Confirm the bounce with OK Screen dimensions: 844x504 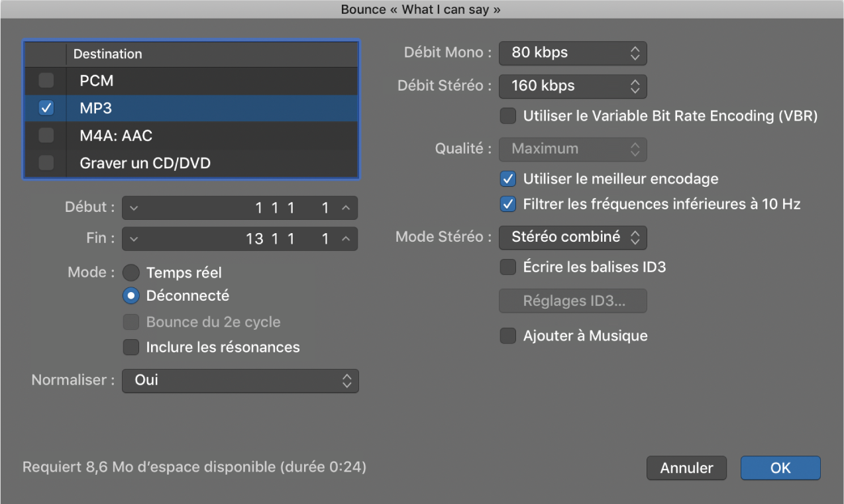[x=780, y=468]
